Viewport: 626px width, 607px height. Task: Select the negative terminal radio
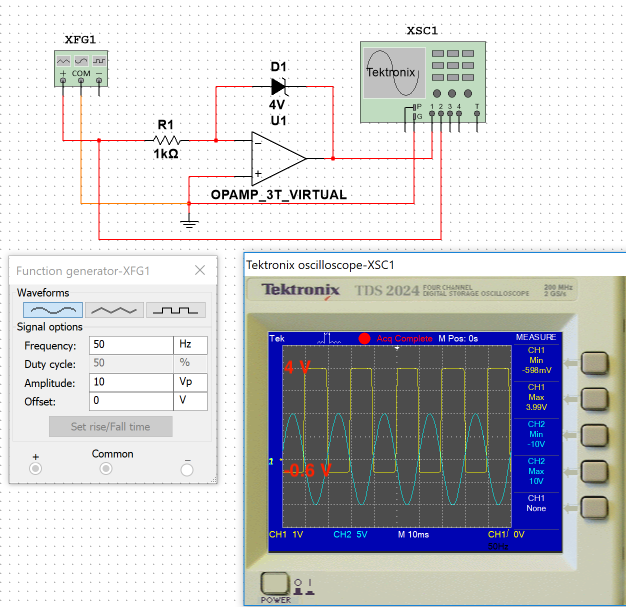pyautogui.click(x=186, y=468)
